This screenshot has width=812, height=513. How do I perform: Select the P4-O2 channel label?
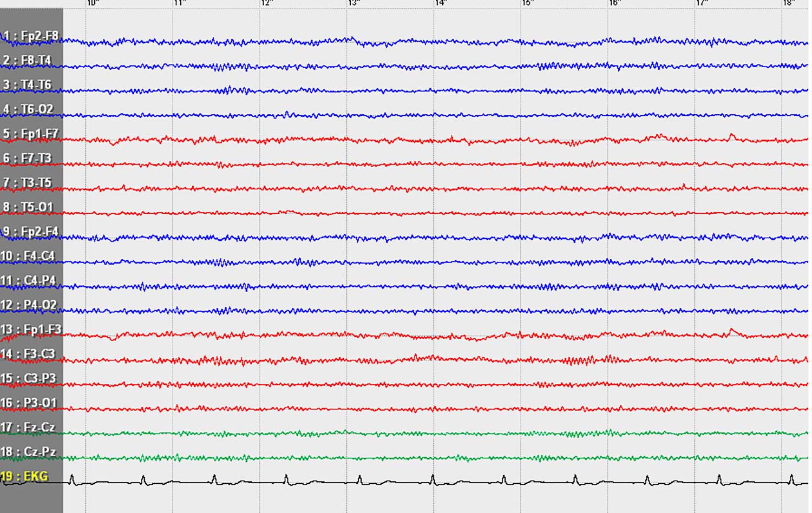click(29, 305)
